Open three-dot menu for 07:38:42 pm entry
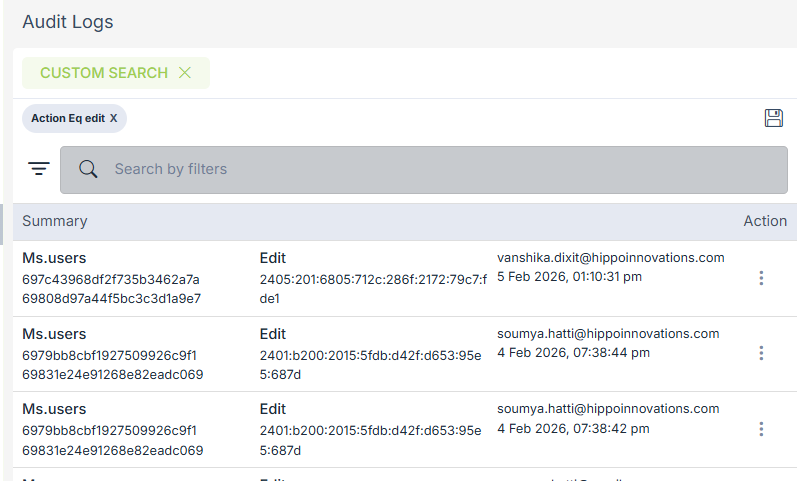The height and width of the screenshot is (481, 797). 761,428
